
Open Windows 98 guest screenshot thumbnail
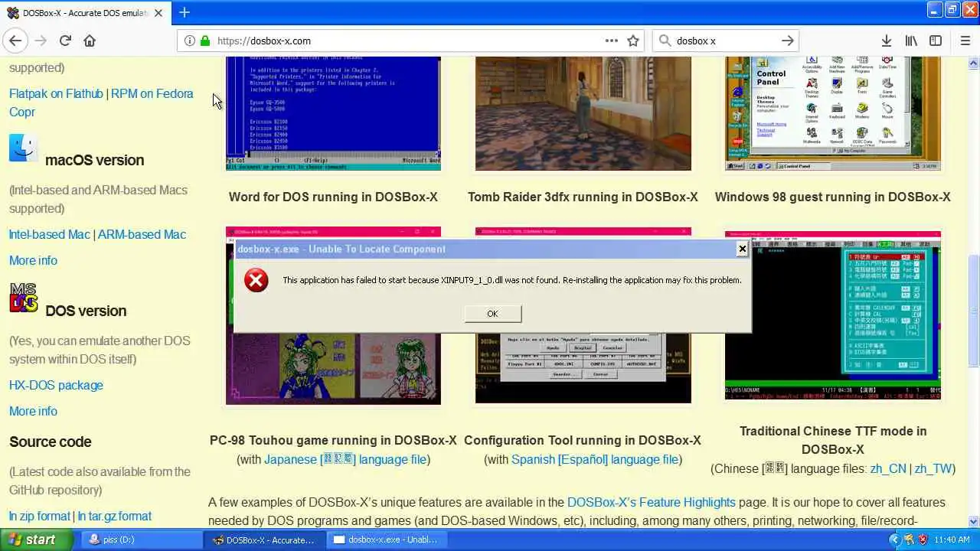[833, 113]
